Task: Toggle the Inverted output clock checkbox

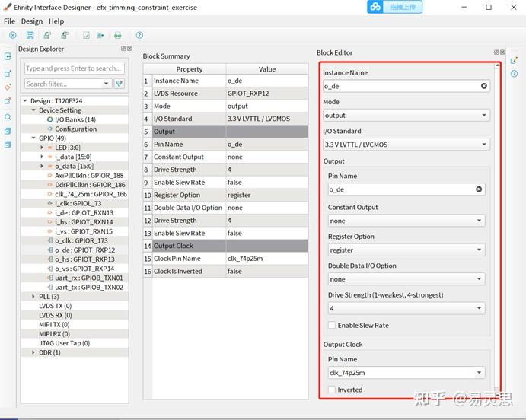Action: pos(332,390)
